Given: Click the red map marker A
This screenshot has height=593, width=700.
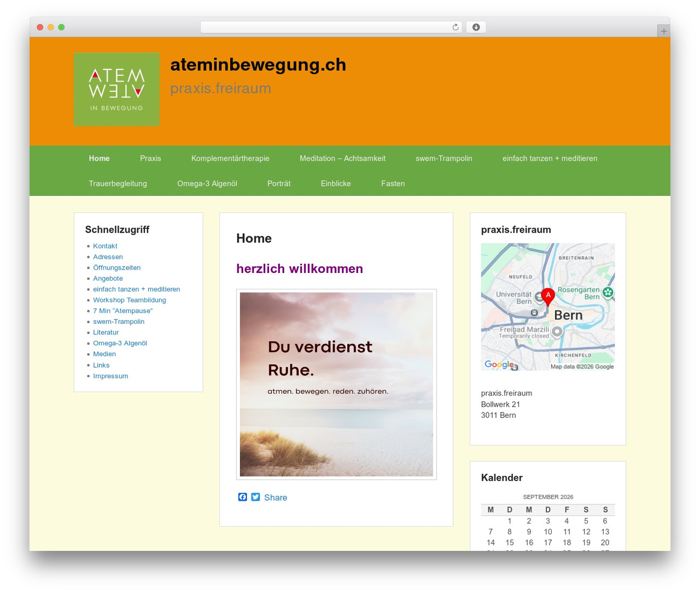Looking at the screenshot, I should point(548,297).
